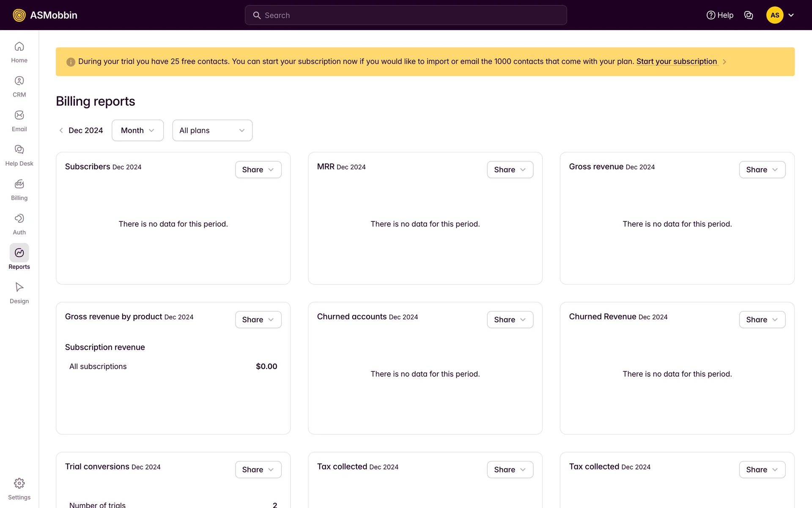Go to the CRM section icon
Viewport: 812px width, 508px height.
[x=19, y=81]
